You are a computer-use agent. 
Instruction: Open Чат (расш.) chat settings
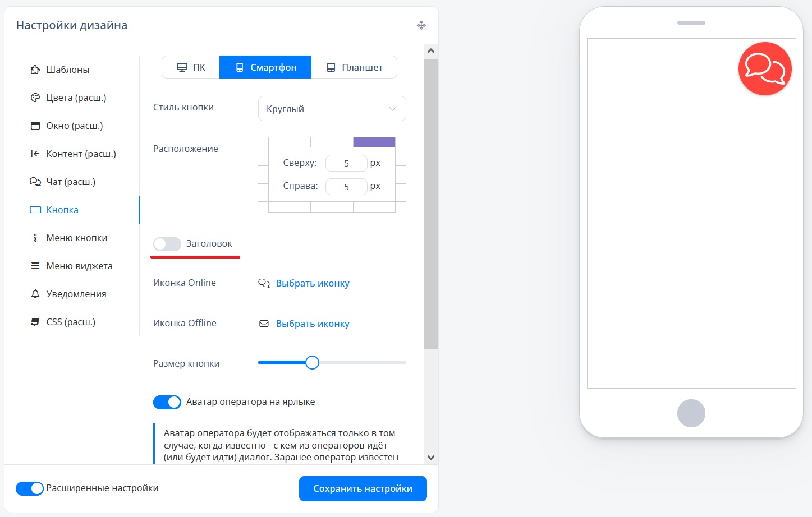pyautogui.click(x=70, y=182)
